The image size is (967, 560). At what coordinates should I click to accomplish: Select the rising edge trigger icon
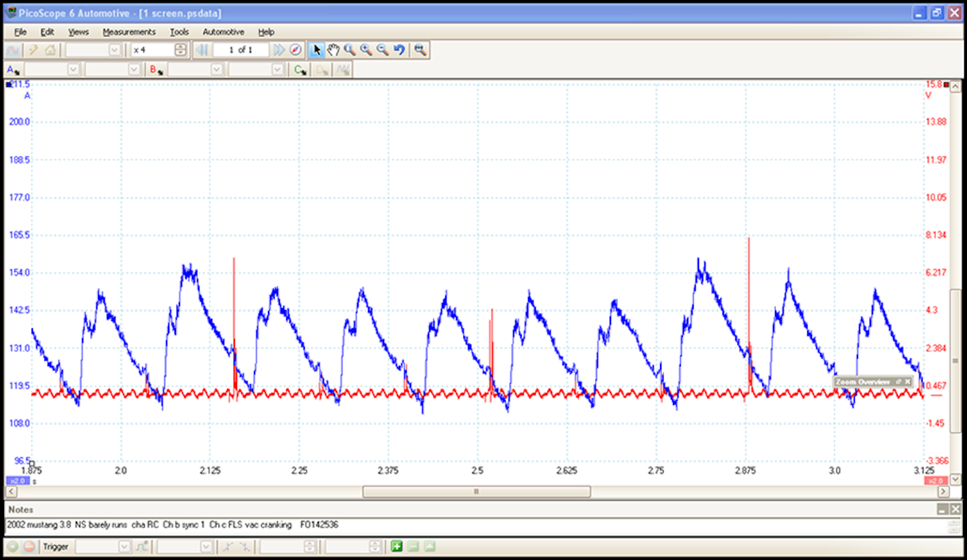point(226,547)
